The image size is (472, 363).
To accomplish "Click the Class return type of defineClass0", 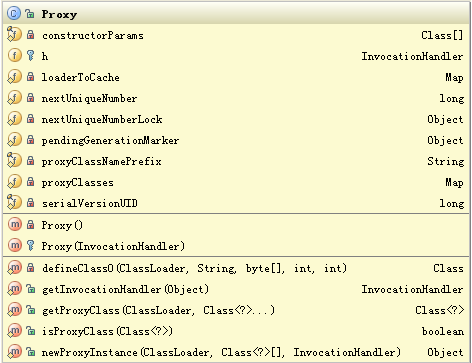I will (448, 268).
